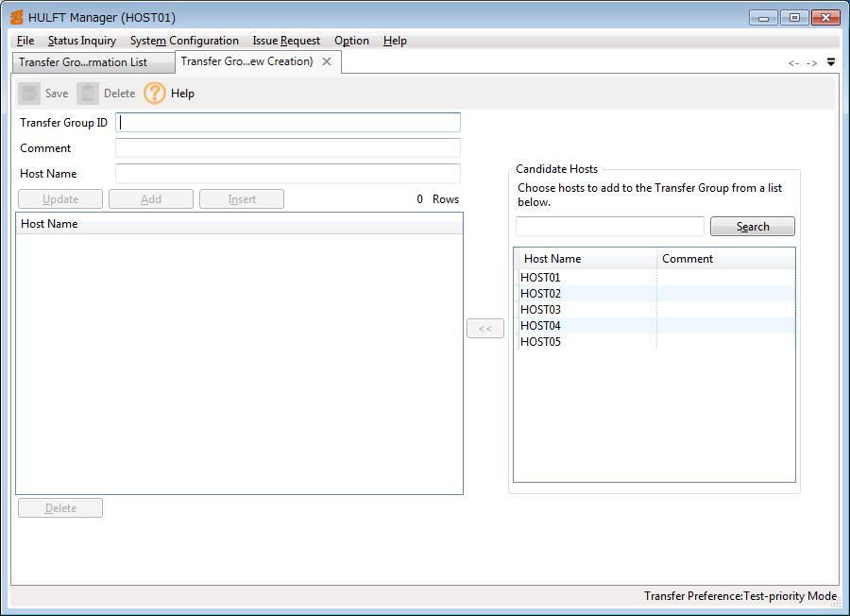Image resolution: width=850 pixels, height=616 pixels.
Task: Click the << move hosts button
Action: coord(485,329)
